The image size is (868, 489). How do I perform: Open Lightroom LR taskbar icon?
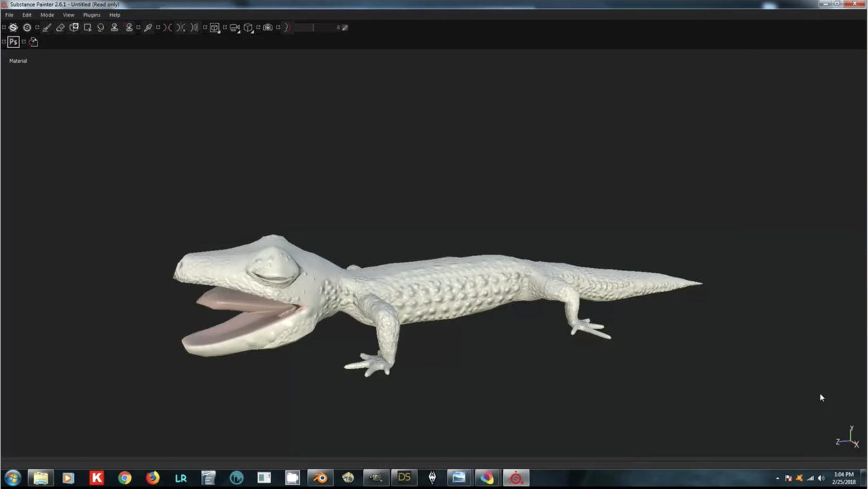tap(181, 478)
